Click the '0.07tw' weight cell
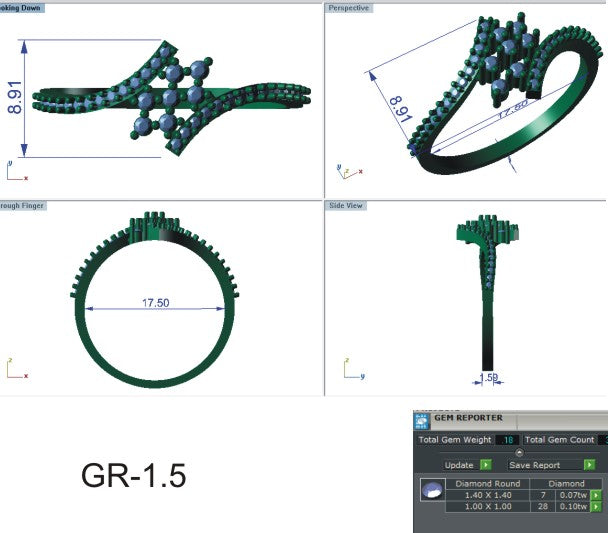608x533 pixels. point(573,495)
